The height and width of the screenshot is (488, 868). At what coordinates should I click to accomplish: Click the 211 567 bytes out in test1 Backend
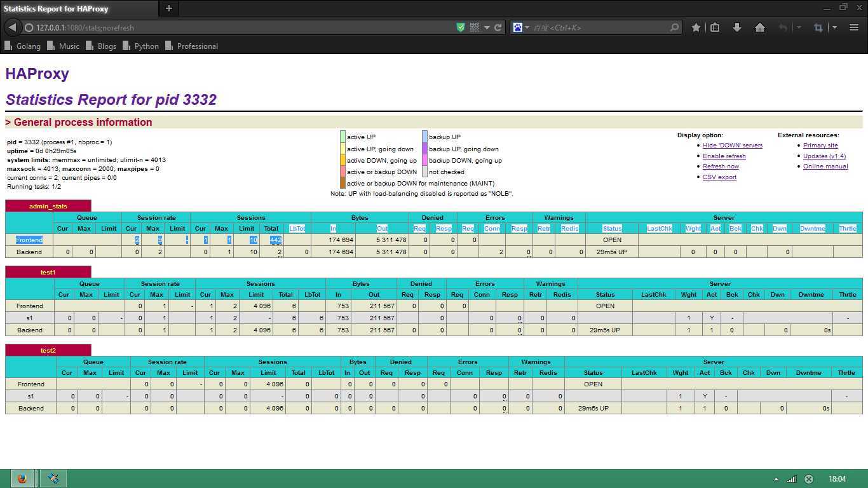coord(382,330)
